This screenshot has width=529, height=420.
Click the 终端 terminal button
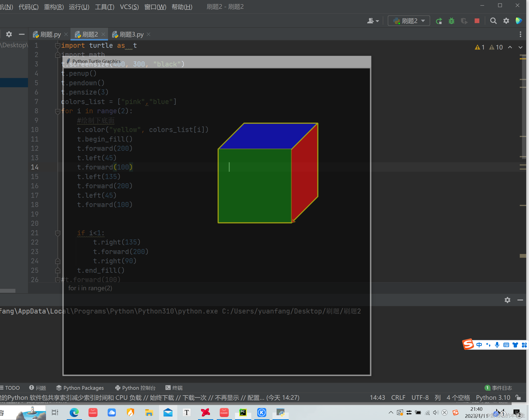[174, 388]
